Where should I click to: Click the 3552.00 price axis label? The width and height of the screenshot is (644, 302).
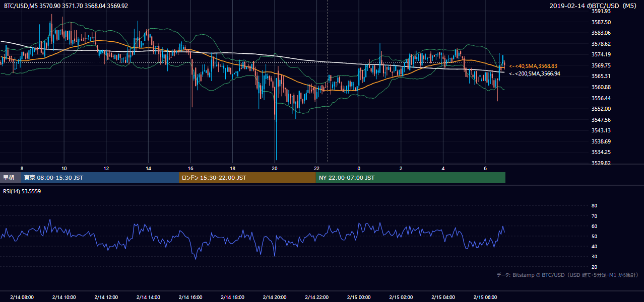pos(601,109)
